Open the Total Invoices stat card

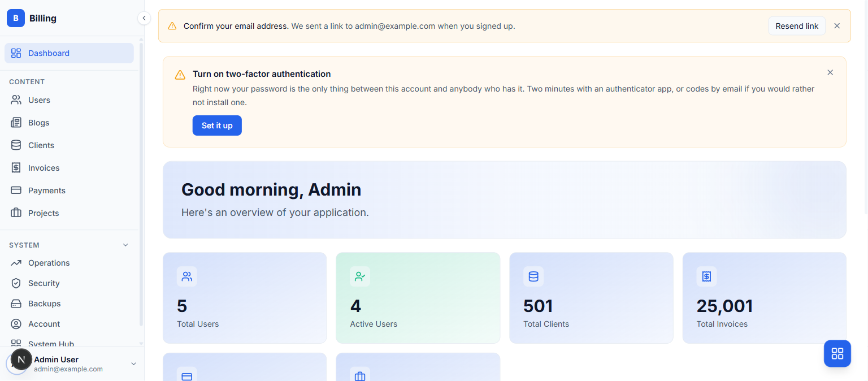click(765, 298)
